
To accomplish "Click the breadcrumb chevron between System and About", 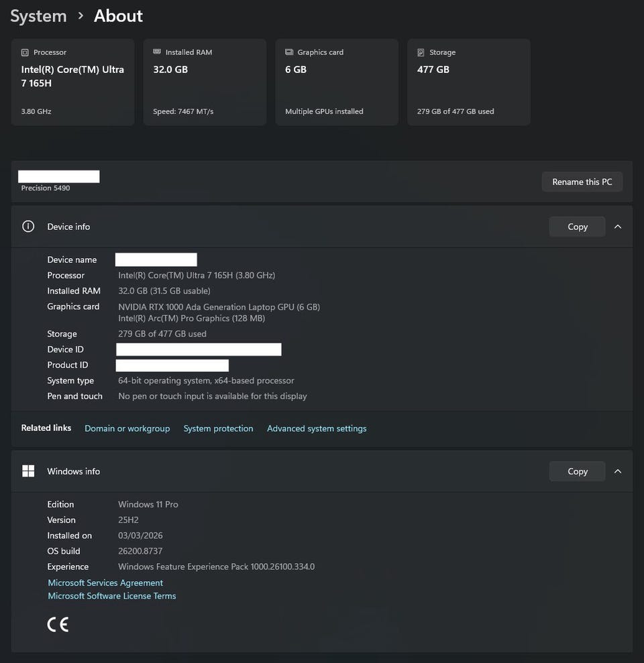I will point(80,16).
